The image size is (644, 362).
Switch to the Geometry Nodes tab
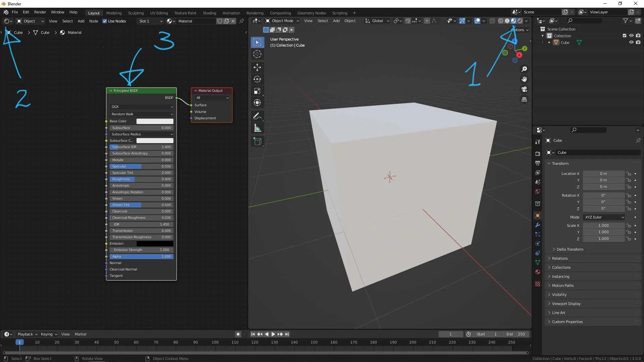(x=312, y=13)
